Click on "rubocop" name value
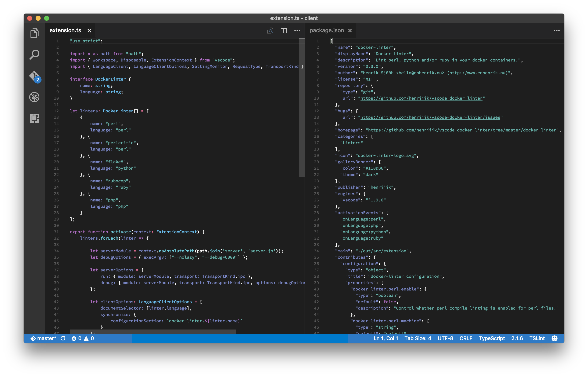The height and width of the screenshot is (377, 588). [x=117, y=181]
